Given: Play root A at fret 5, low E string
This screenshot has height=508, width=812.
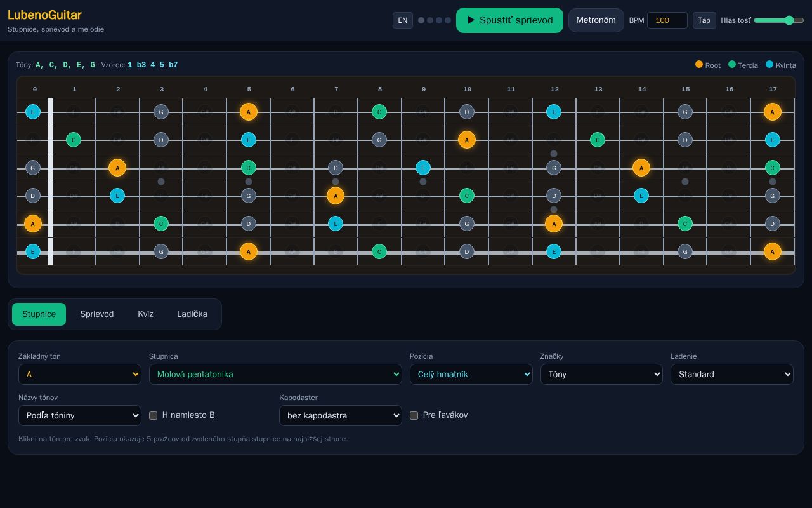Looking at the screenshot, I should pos(249,251).
